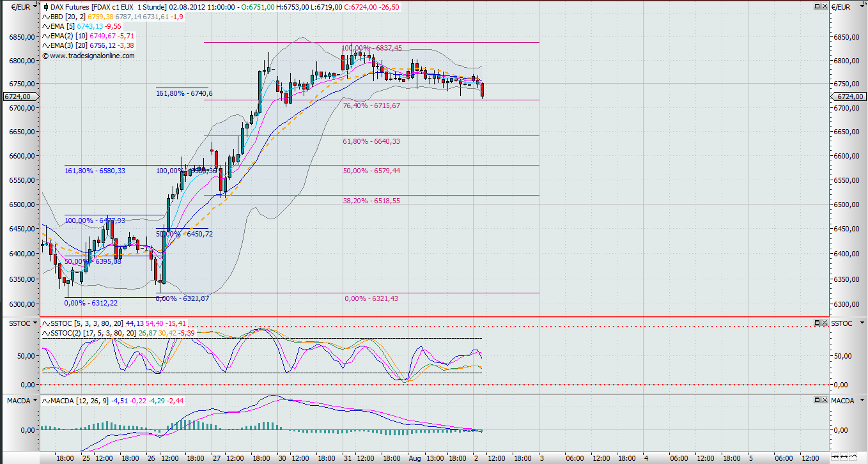The image size is (868, 464).
Task: Maximize the MACDA sub-chart pane
Action: pyautogui.click(x=818, y=400)
